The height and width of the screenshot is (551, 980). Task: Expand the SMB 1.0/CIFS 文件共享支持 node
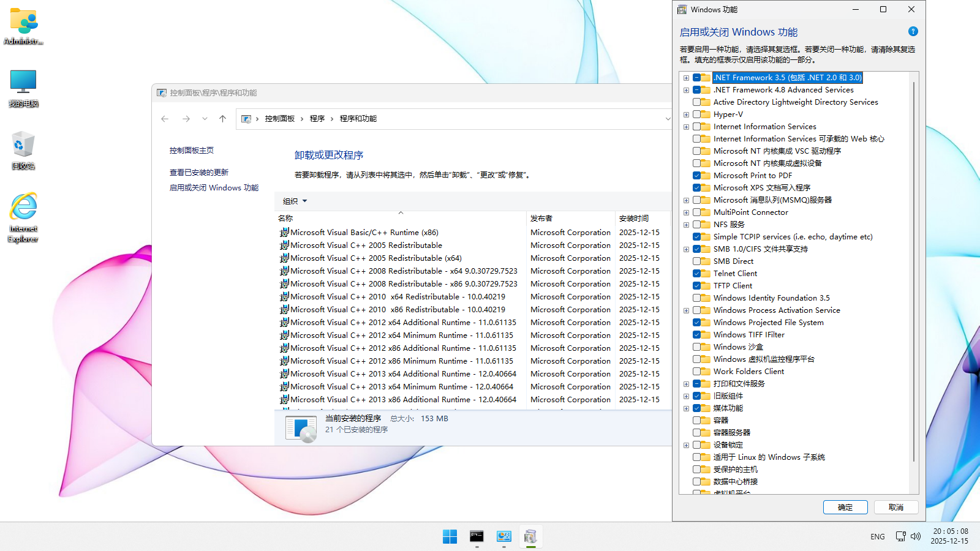pyautogui.click(x=686, y=249)
